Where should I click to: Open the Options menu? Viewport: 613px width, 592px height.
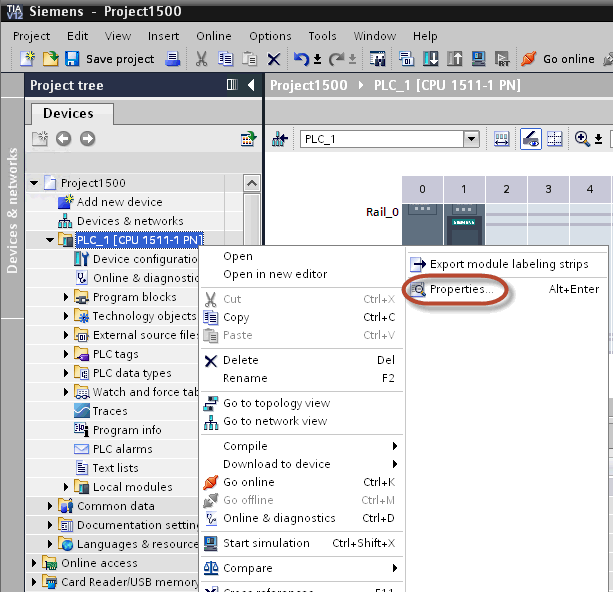(270, 36)
